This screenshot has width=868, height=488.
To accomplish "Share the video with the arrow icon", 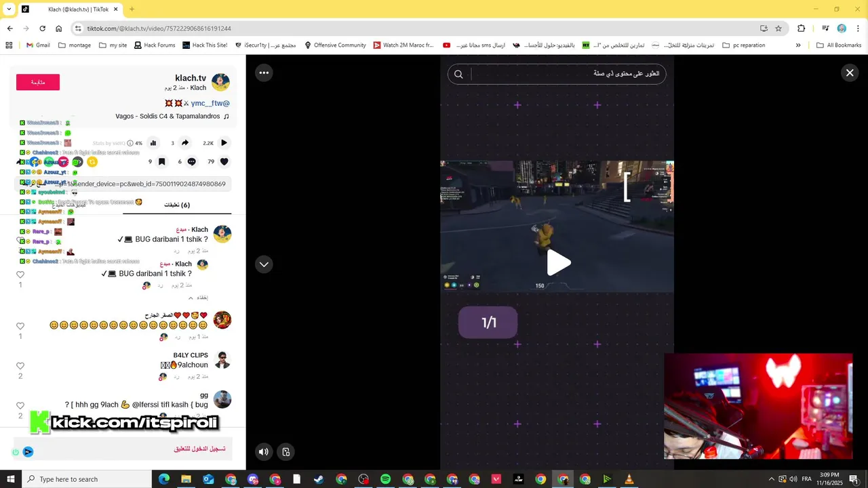I will click(185, 143).
